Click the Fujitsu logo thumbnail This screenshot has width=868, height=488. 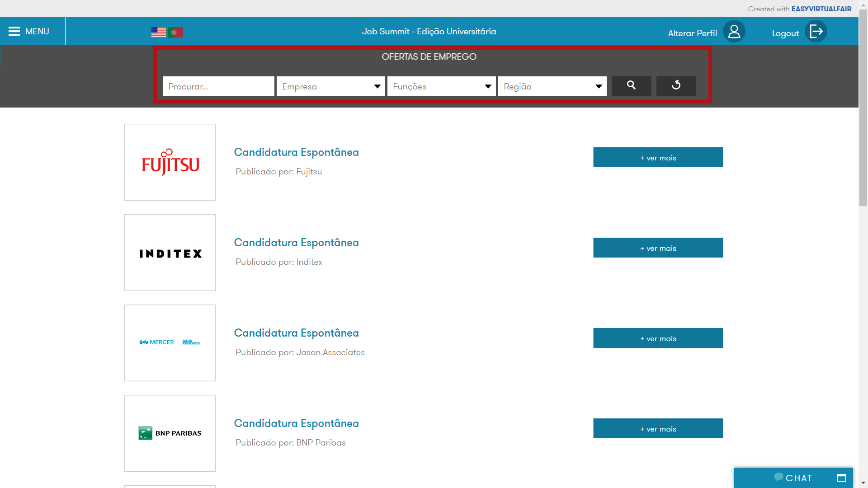pos(170,162)
